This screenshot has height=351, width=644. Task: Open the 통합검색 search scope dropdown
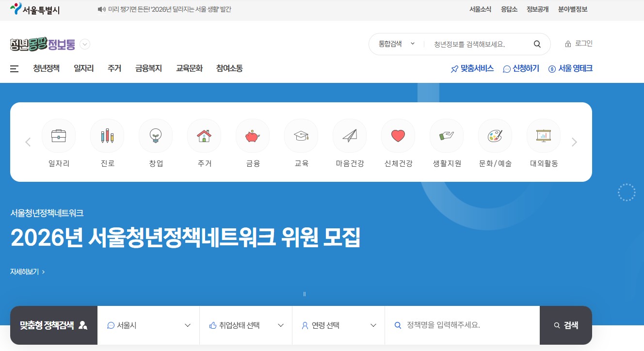click(x=397, y=44)
